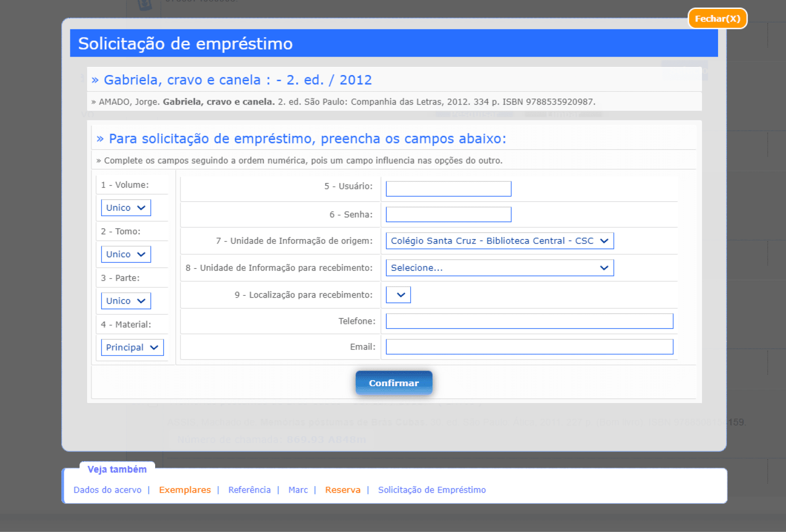Open the Parte dropdown
The width and height of the screenshot is (786, 532).
point(126,300)
